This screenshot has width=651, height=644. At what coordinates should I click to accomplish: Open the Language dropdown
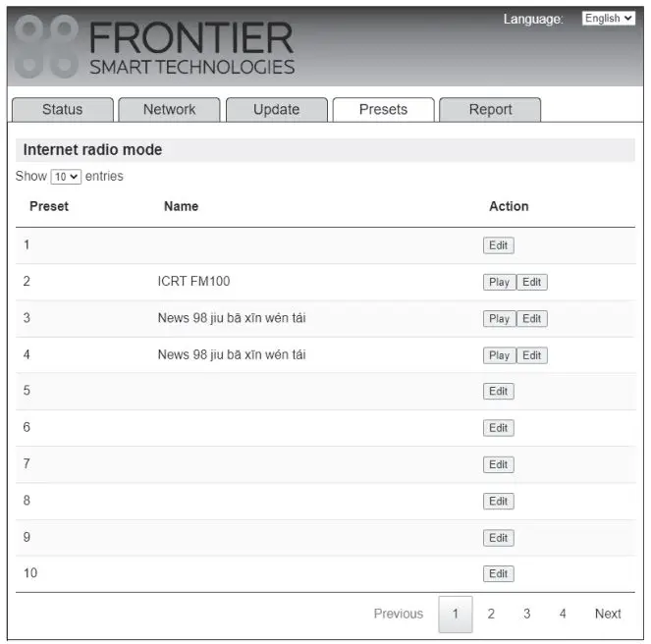(x=608, y=19)
